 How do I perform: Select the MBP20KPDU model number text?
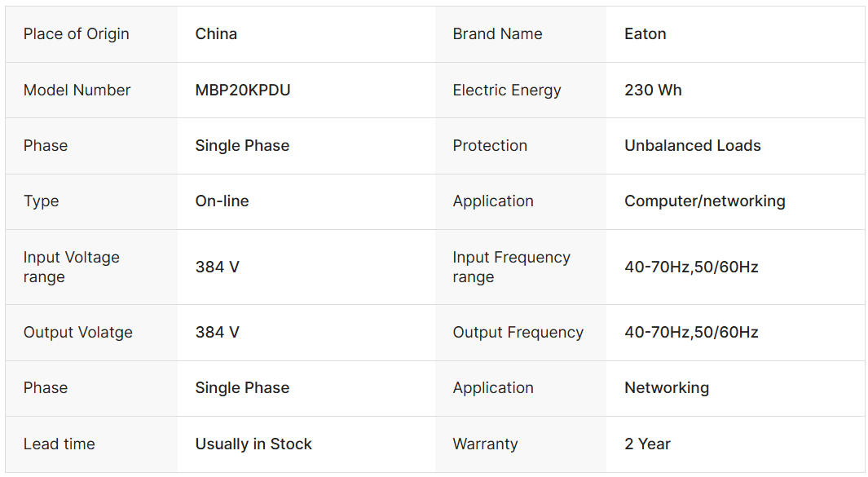click(x=243, y=91)
